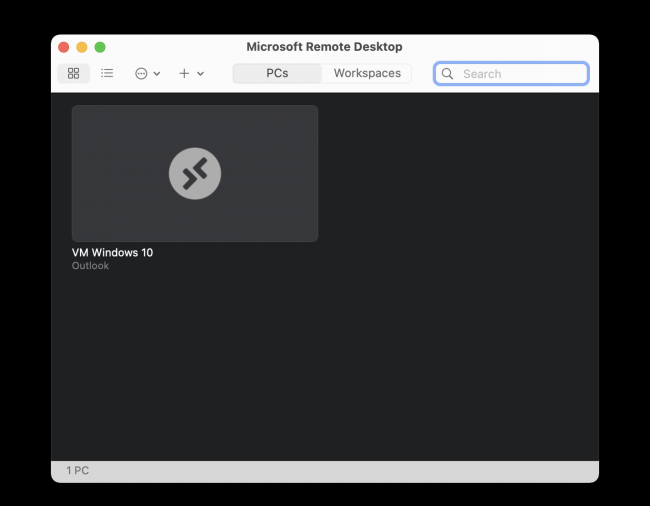650x506 pixels.
Task: Click the plus add icon
Action: (184, 74)
